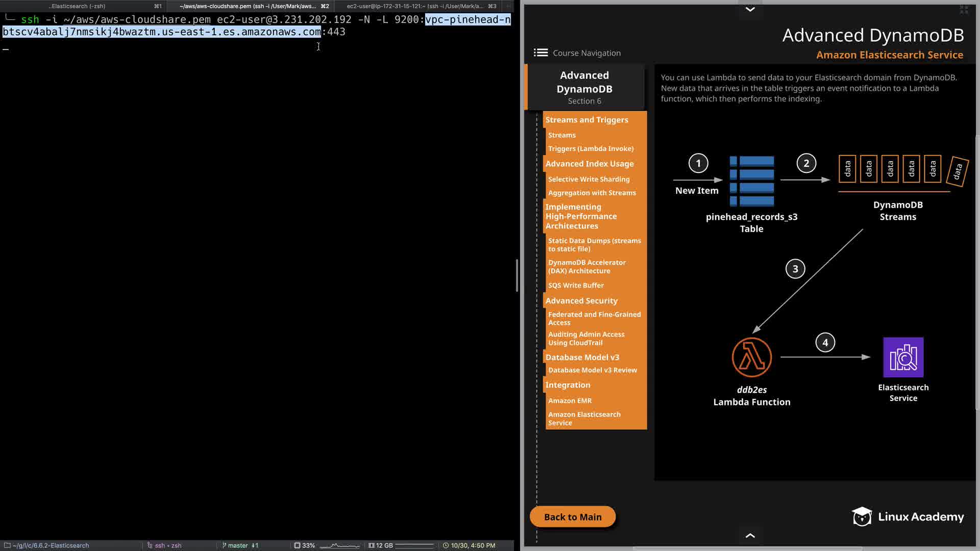Switch to the Elasticsearch zsh terminal tab

pos(77,6)
